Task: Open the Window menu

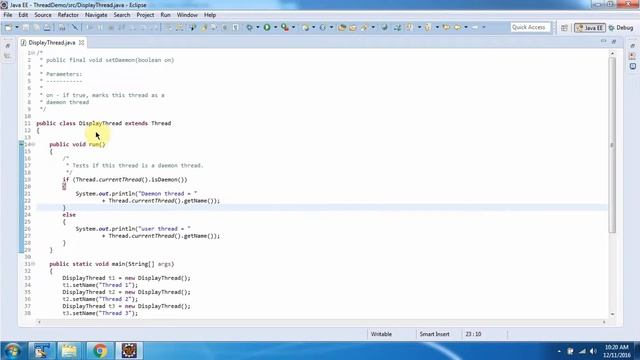Action: tap(187, 15)
